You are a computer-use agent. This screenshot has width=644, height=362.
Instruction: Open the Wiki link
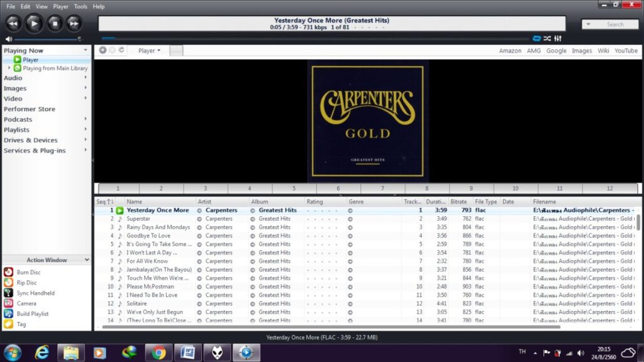tap(603, 50)
